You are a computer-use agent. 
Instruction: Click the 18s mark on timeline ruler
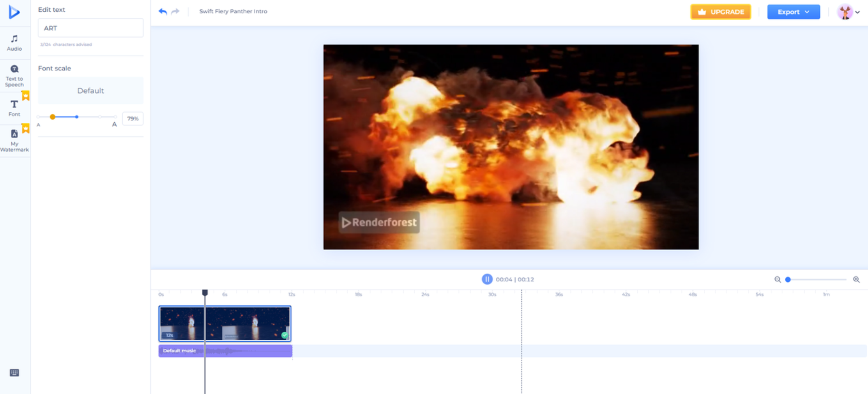click(359, 295)
